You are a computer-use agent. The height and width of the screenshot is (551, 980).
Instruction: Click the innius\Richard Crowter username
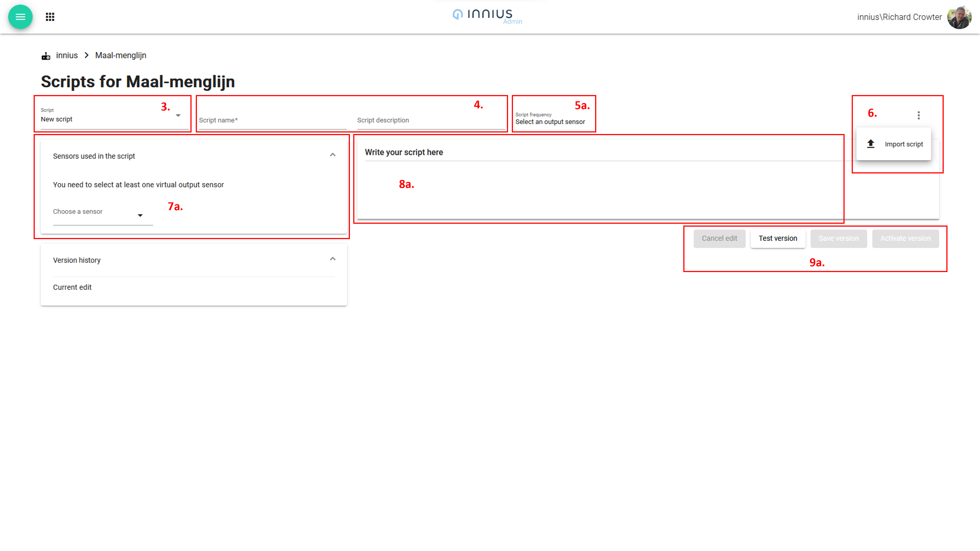pos(899,17)
